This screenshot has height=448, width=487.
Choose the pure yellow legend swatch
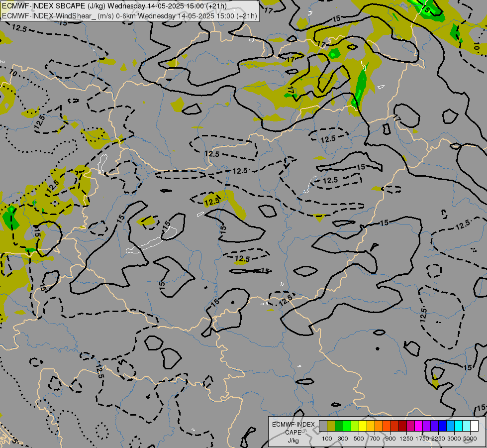[363, 426]
